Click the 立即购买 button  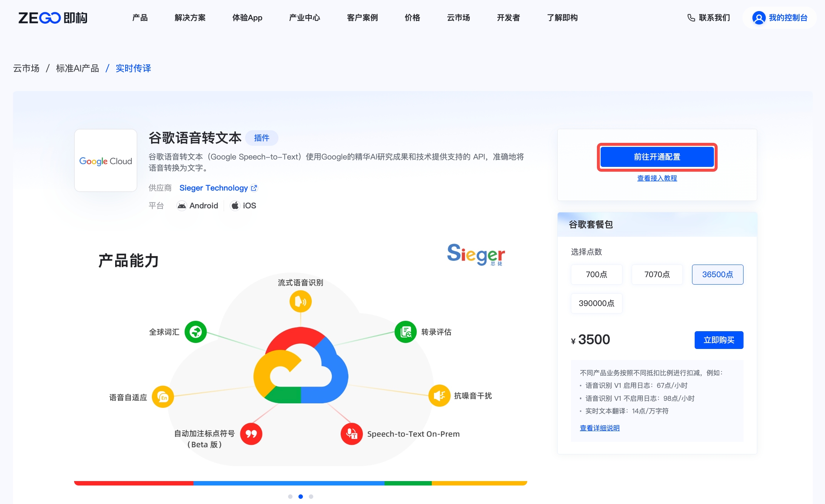coord(719,340)
